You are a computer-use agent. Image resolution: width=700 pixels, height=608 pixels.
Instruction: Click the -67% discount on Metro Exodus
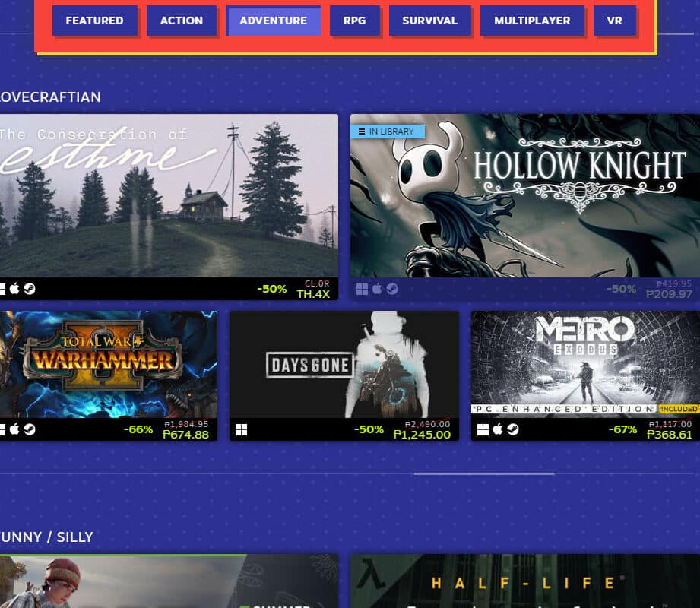coord(622,429)
